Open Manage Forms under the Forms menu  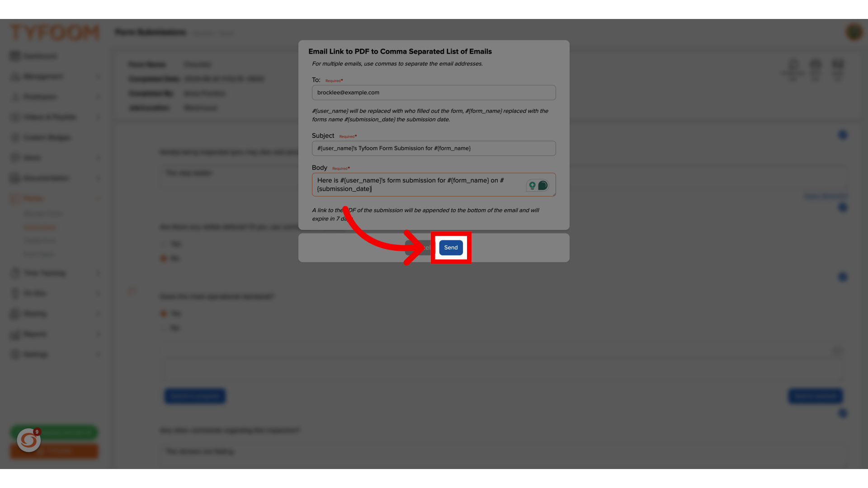(x=43, y=213)
